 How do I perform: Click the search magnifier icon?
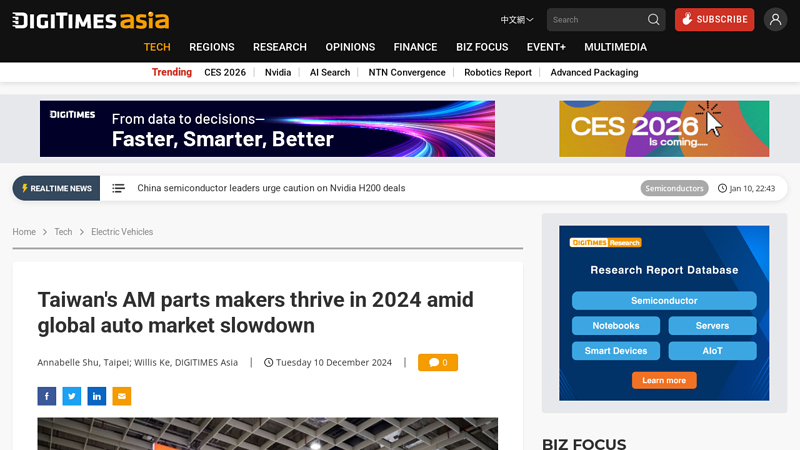point(654,19)
